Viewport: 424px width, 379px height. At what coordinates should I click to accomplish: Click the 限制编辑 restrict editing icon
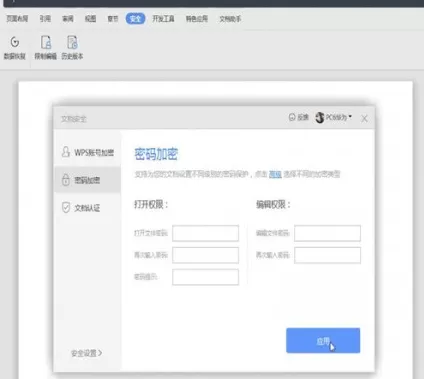click(46, 42)
